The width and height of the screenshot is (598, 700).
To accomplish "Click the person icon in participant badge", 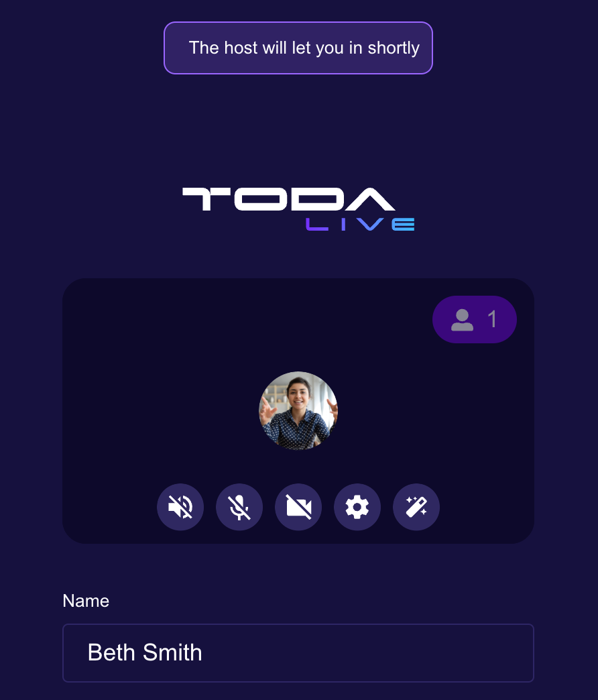I will pos(462,320).
